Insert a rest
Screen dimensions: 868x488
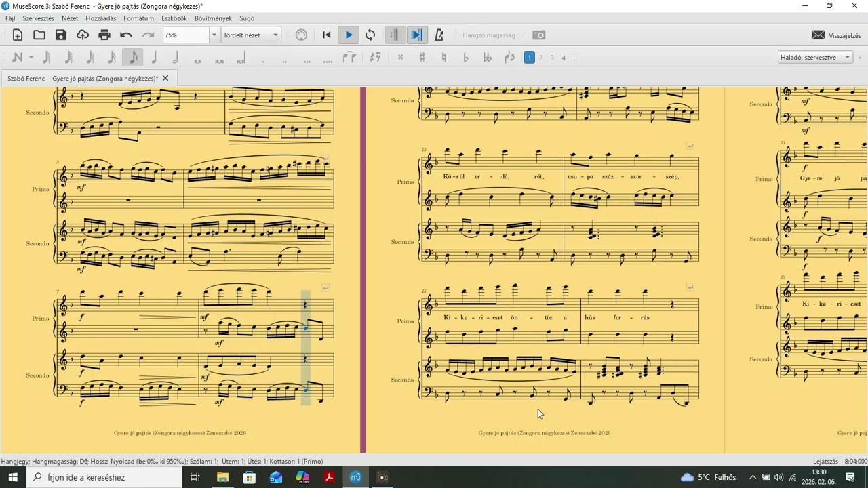coord(375,58)
